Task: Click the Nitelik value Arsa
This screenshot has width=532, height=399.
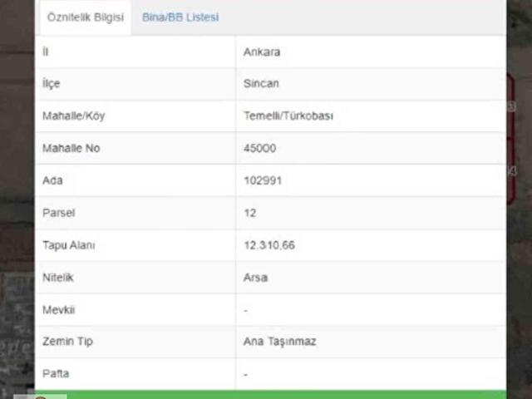Action: pos(255,278)
